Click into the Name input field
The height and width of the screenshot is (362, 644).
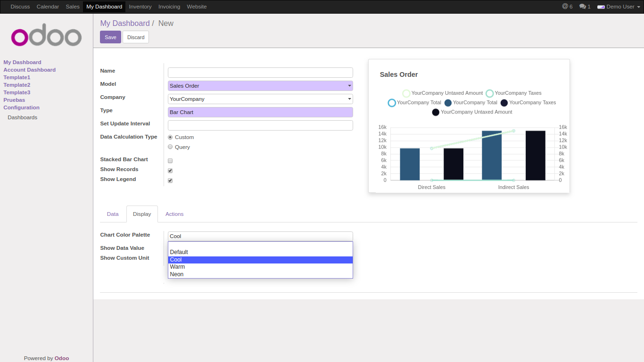pyautogui.click(x=260, y=73)
